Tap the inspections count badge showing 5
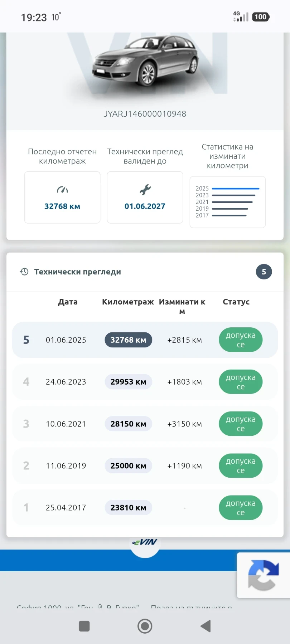This screenshot has width=290, height=644. click(264, 272)
